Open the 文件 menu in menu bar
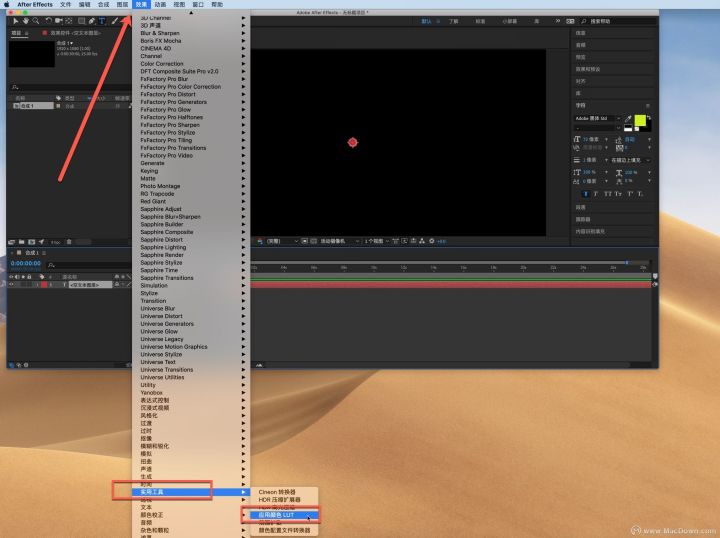 coord(65,4)
